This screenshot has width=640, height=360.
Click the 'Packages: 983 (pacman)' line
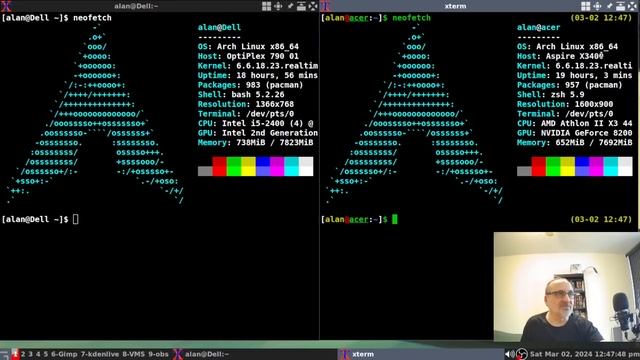tap(251, 85)
